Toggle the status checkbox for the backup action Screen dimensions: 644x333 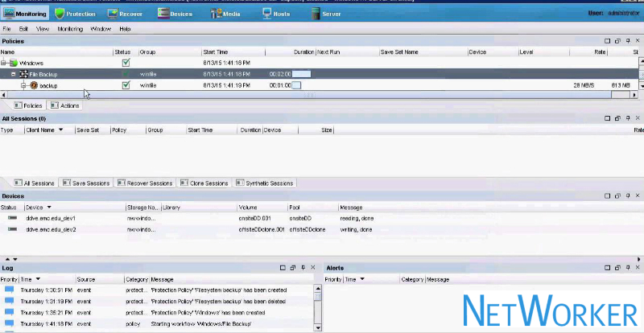[126, 85]
